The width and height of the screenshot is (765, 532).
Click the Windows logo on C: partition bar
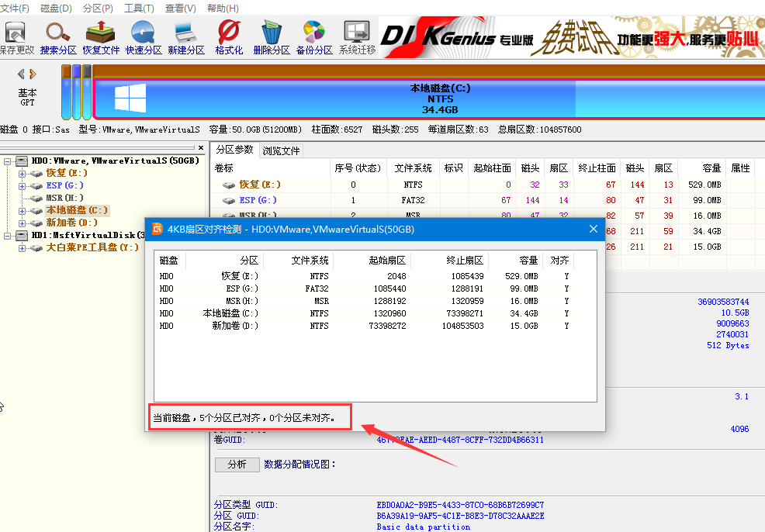[130, 98]
